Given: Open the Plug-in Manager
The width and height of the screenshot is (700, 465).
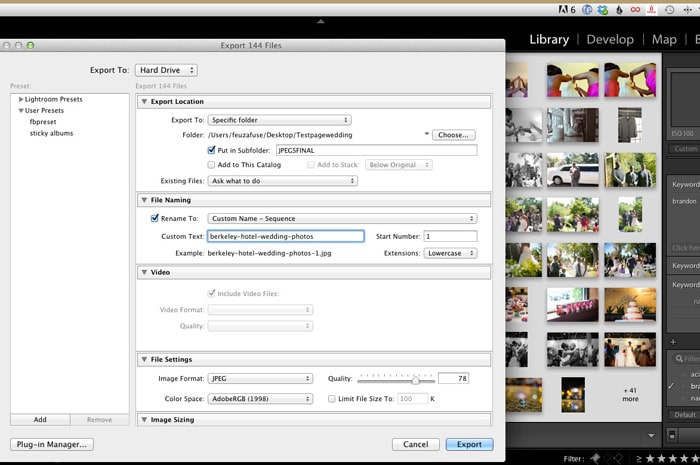Looking at the screenshot, I should [x=52, y=444].
